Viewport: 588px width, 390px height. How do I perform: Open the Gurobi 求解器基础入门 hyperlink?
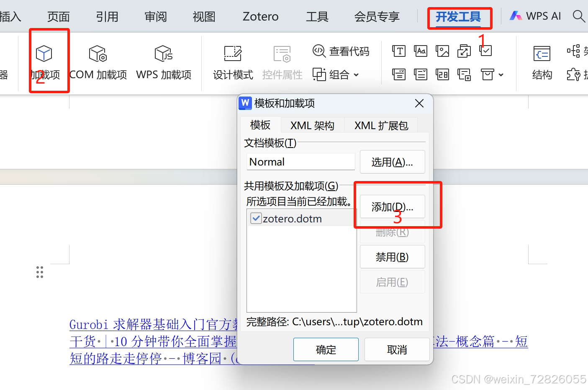154,324
